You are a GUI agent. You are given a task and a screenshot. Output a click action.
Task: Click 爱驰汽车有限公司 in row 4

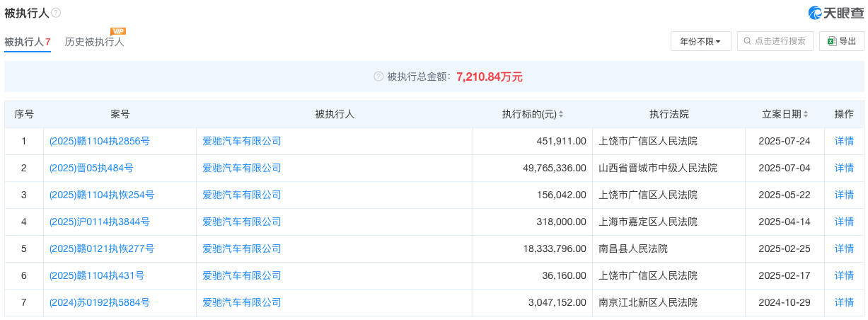click(x=242, y=222)
